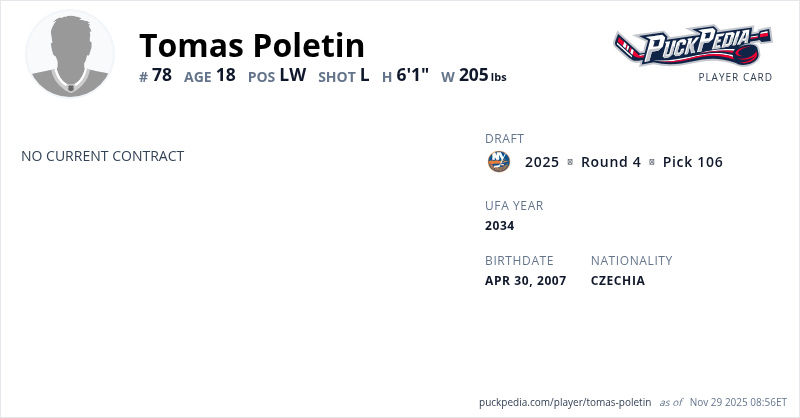Click the NO CURRENT CONTRACT text
The image size is (800, 418).
pos(102,156)
